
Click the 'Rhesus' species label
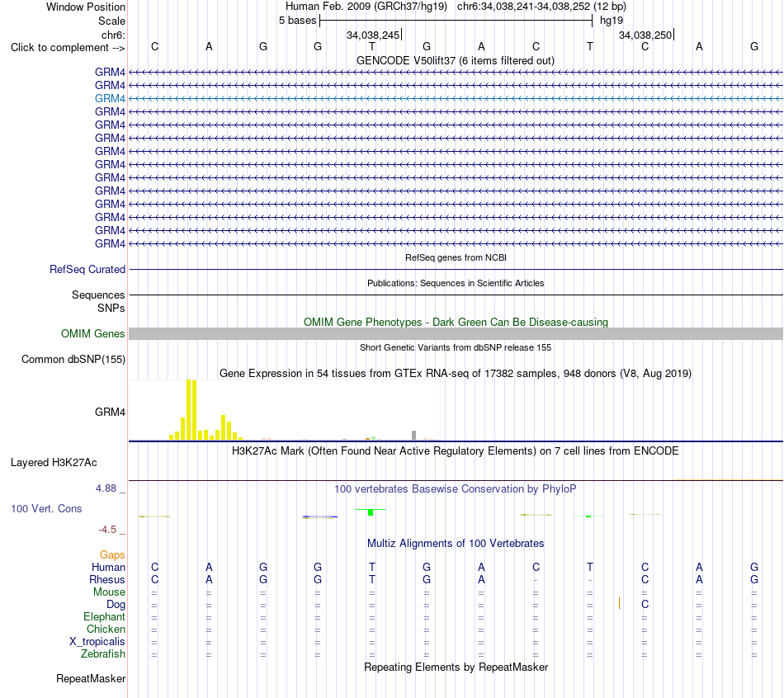pyautogui.click(x=107, y=579)
